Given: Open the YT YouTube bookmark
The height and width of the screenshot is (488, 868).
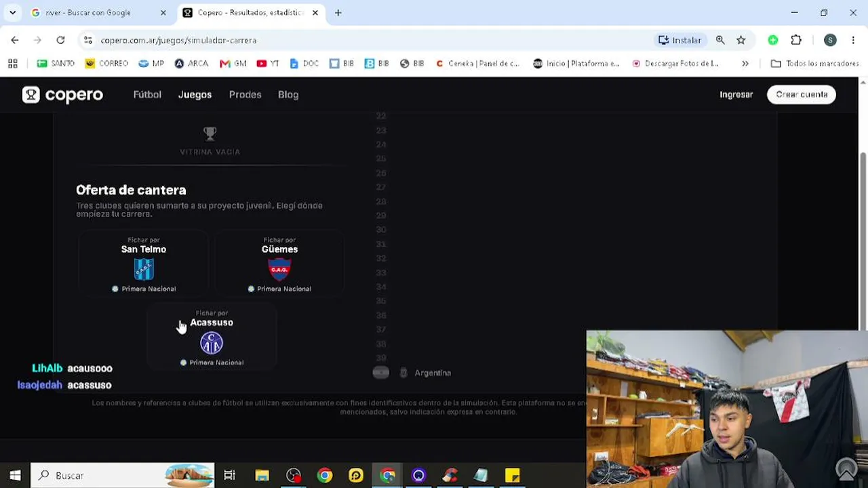Looking at the screenshot, I should [268, 63].
